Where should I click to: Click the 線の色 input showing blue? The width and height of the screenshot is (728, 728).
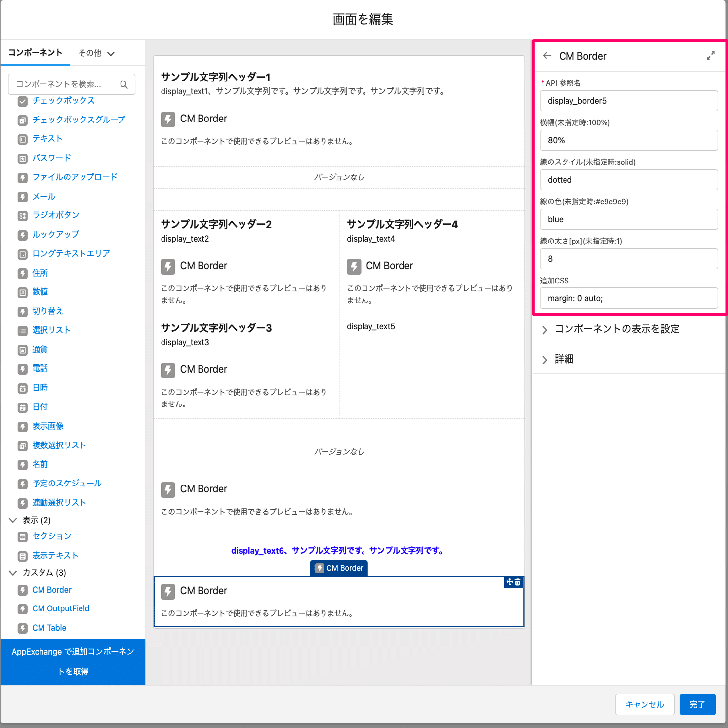628,219
